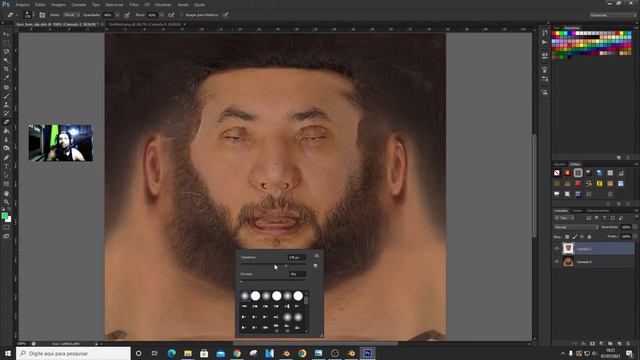Toggle pixel layer filter in Camadas panel
The image size is (640, 360).
tap(589, 218)
